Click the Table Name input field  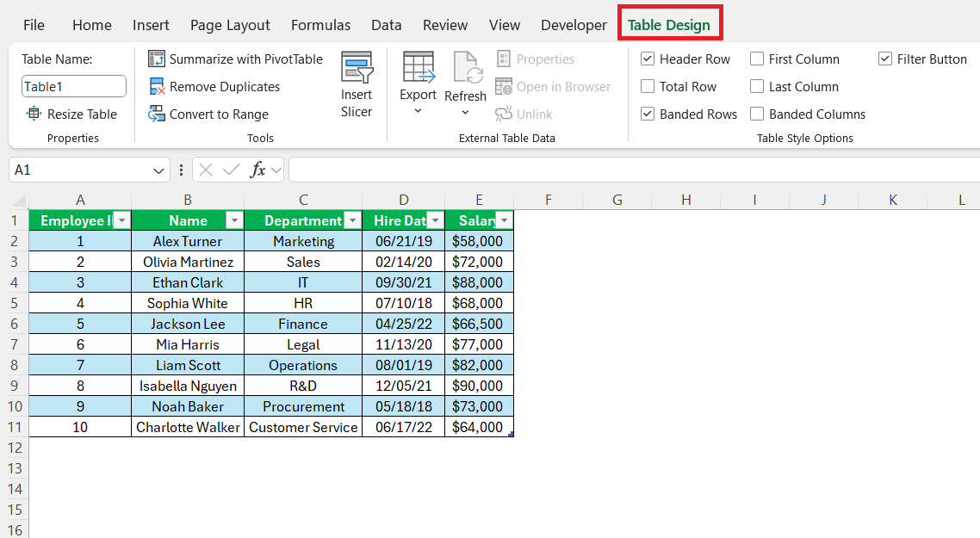coord(74,86)
